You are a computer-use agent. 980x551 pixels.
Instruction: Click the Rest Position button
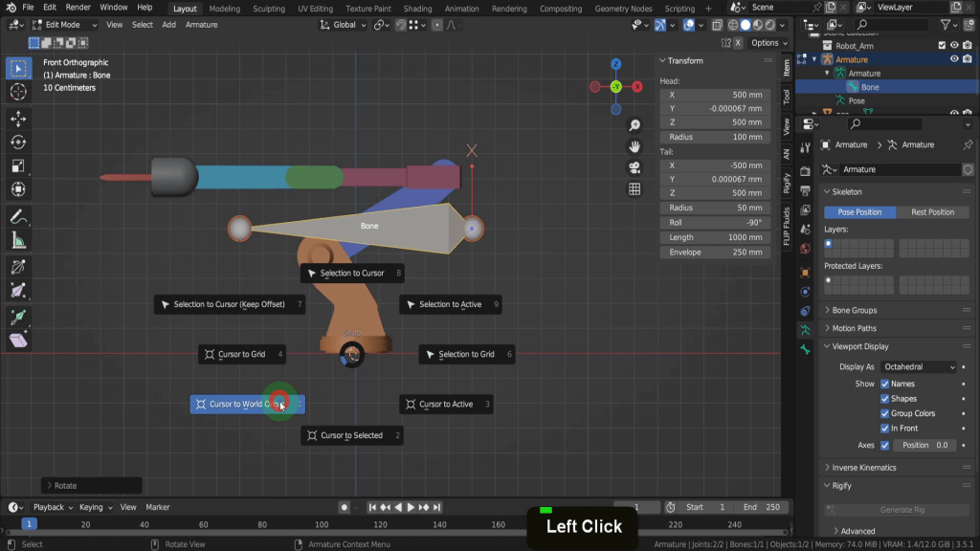pyautogui.click(x=932, y=212)
